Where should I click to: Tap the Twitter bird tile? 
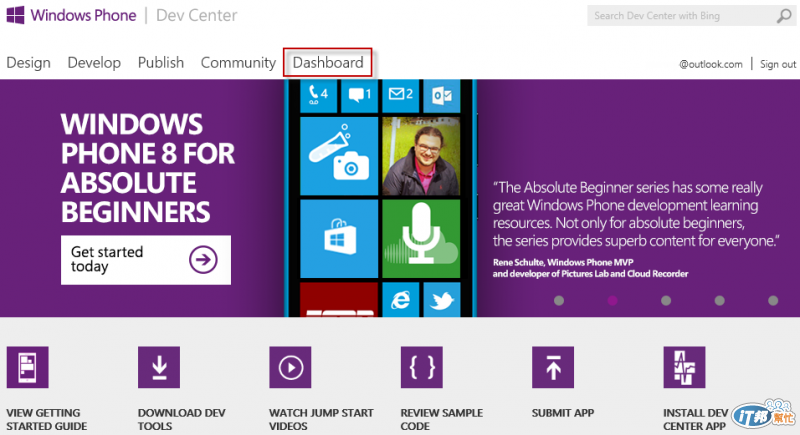point(441,300)
